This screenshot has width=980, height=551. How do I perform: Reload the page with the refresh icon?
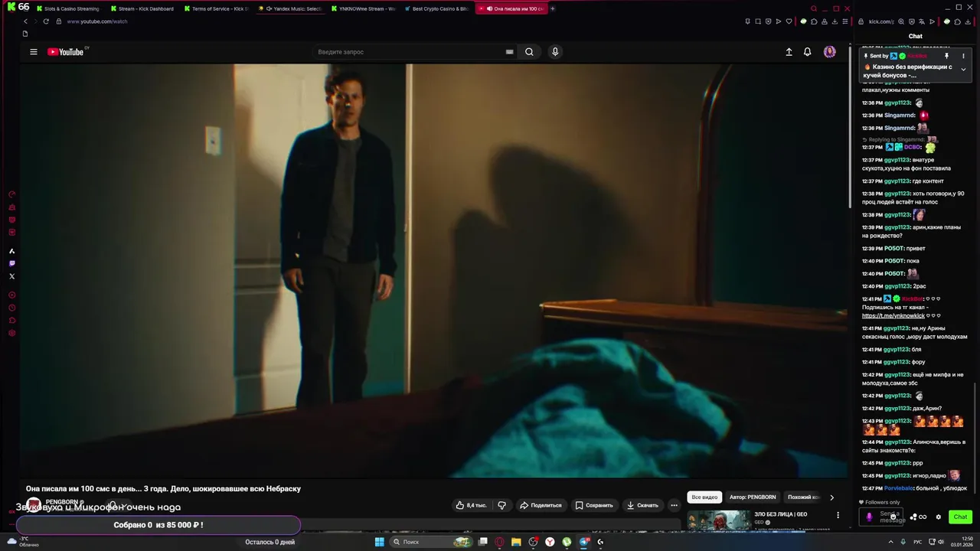click(x=46, y=21)
